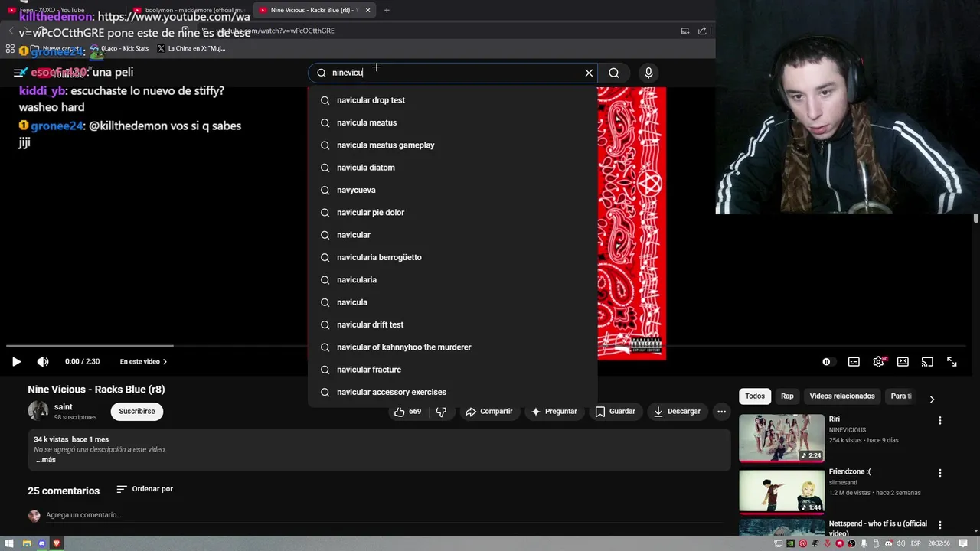Viewport: 980px width, 551px height.
Task: Show more chips with the right chevron
Action: click(x=932, y=399)
